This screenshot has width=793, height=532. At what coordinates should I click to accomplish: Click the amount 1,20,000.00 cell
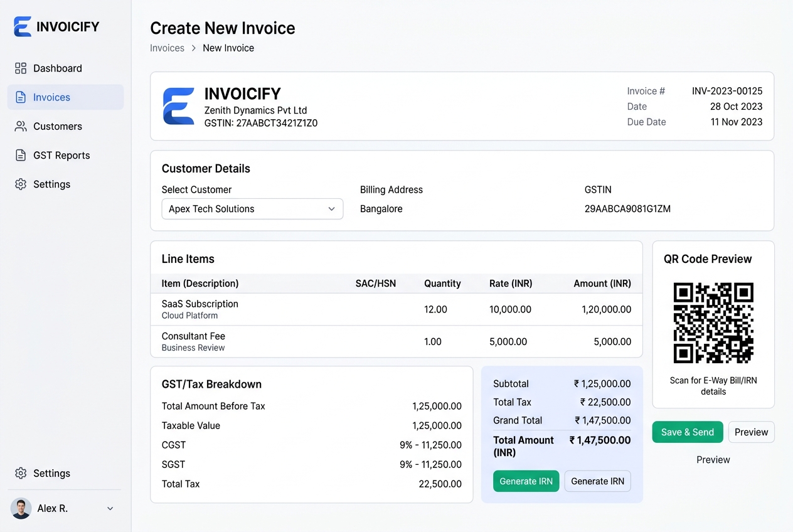607,309
